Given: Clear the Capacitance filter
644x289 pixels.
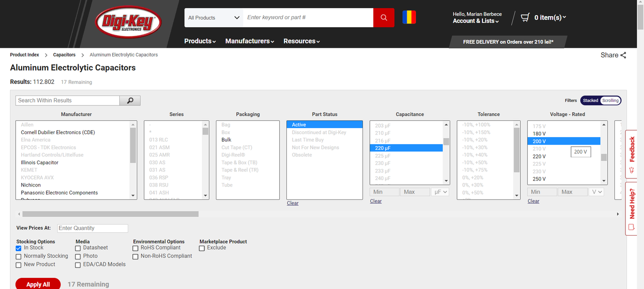Looking at the screenshot, I should [x=375, y=201].
